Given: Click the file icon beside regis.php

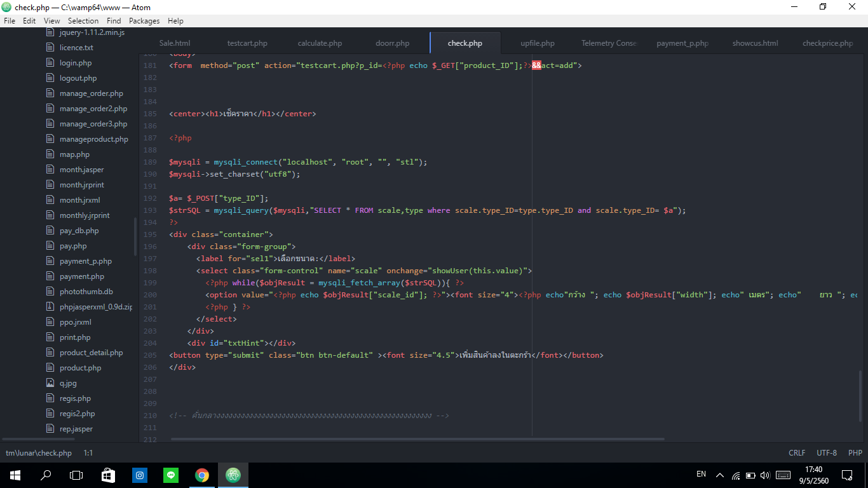Looking at the screenshot, I should point(50,398).
